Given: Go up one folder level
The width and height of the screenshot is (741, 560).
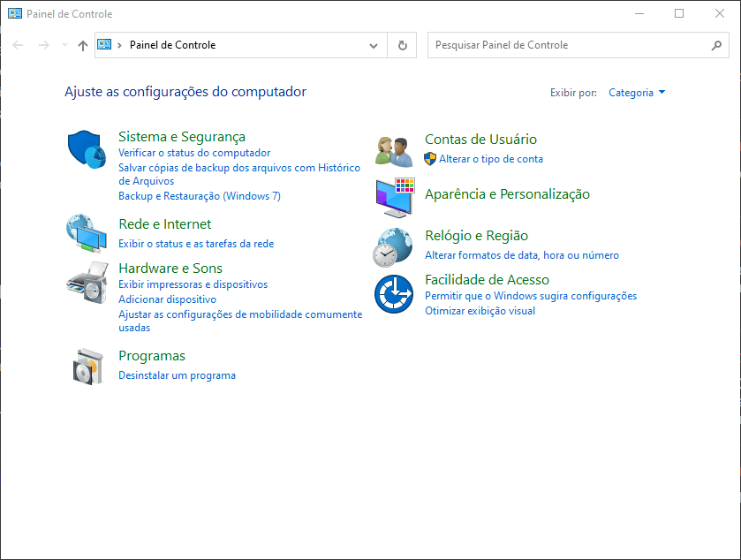Looking at the screenshot, I should point(83,45).
